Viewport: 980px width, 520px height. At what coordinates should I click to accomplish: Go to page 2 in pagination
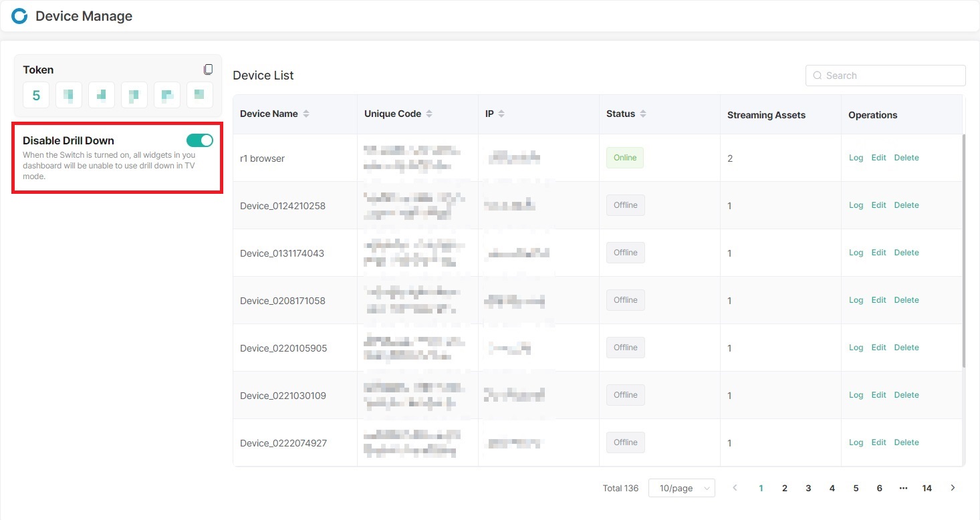tap(785, 488)
